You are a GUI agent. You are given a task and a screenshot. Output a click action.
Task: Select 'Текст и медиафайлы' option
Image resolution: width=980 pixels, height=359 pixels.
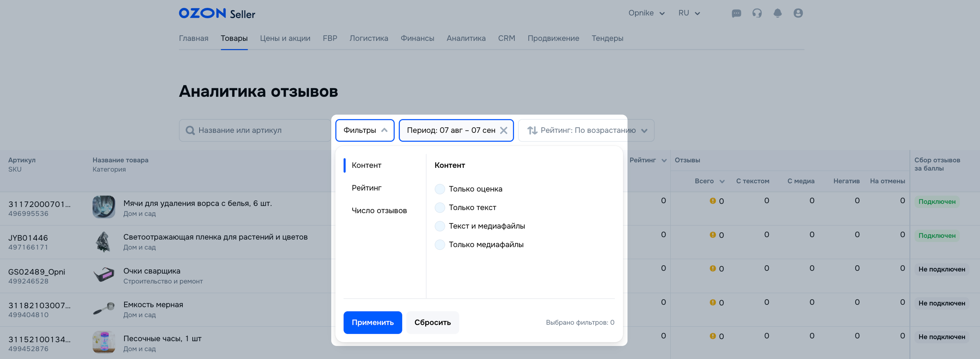click(440, 226)
